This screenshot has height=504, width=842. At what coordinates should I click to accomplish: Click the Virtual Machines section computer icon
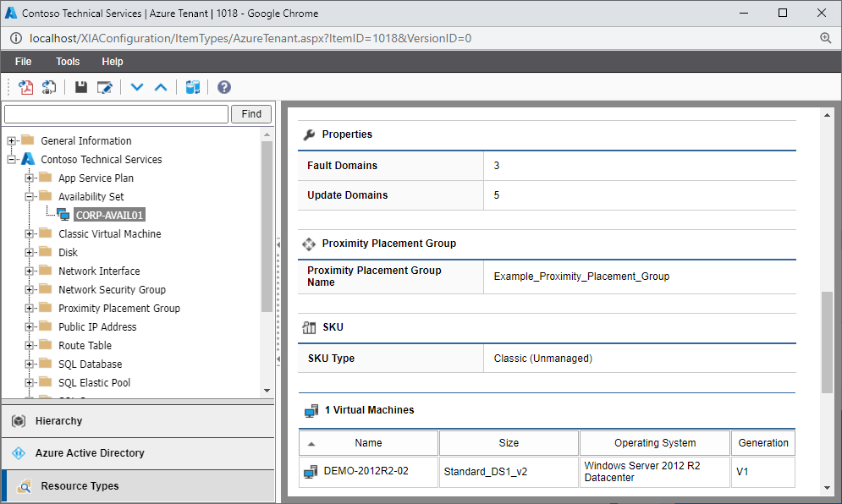point(311,411)
